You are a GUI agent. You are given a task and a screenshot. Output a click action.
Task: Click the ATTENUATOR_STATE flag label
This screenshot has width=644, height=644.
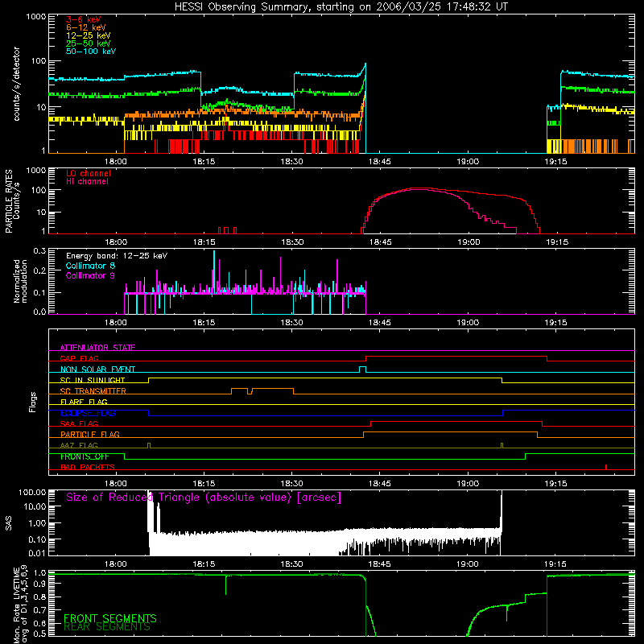point(97,348)
